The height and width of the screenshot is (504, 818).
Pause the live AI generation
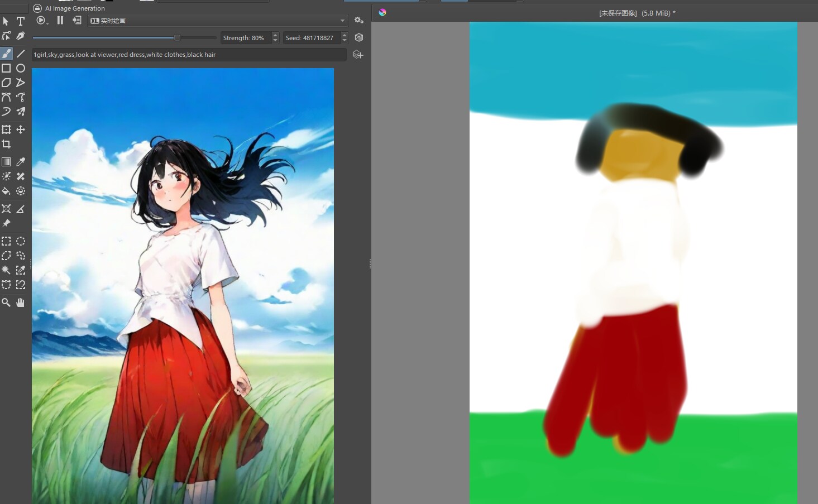pos(60,20)
